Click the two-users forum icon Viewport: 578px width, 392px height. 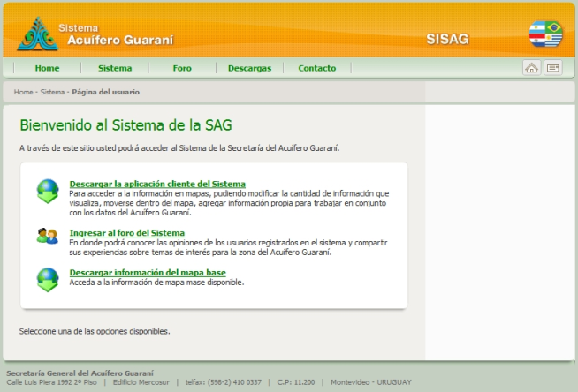pyautogui.click(x=47, y=236)
